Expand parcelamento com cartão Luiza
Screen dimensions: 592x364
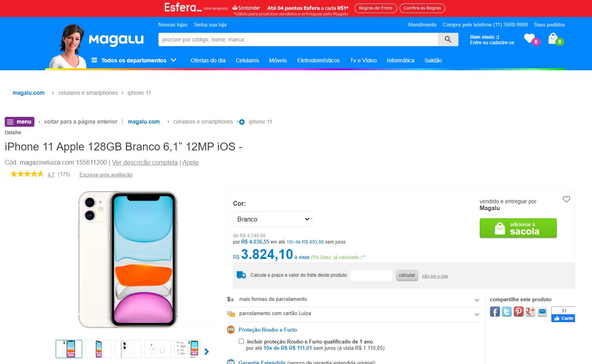353,313
